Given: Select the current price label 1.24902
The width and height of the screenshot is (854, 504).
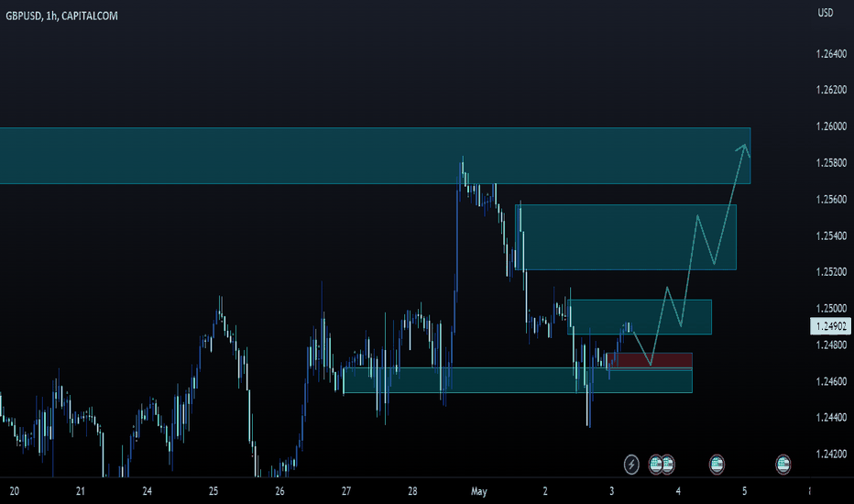Looking at the screenshot, I should pos(830,326).
